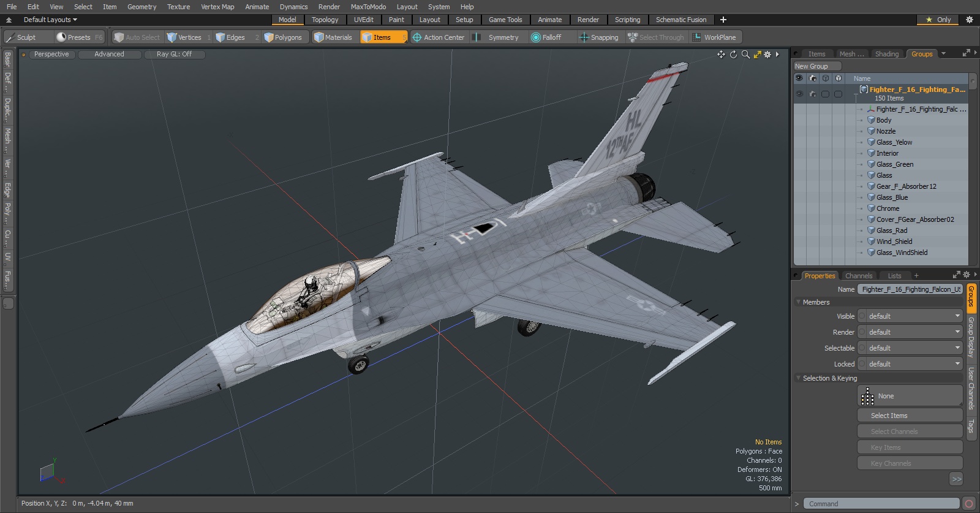Toggle the selectable box for Fighter group
Viewport: 980px width, 513px height.
tap(825, 94)
